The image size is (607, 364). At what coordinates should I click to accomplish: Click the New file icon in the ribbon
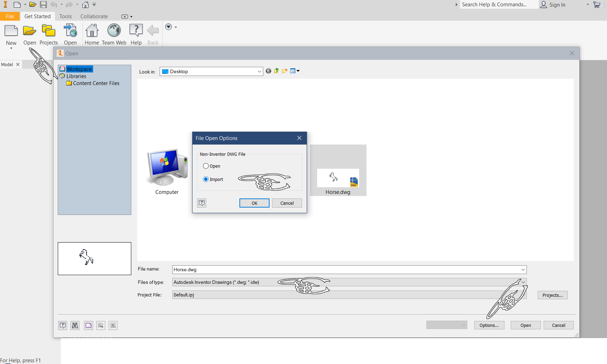[x=11, y=31]
